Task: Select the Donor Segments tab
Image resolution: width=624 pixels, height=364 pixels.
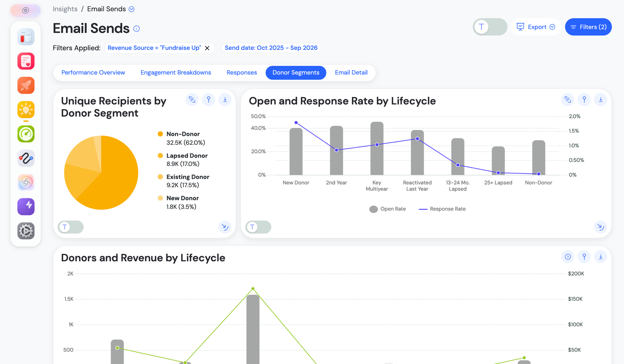Action: 296,73
